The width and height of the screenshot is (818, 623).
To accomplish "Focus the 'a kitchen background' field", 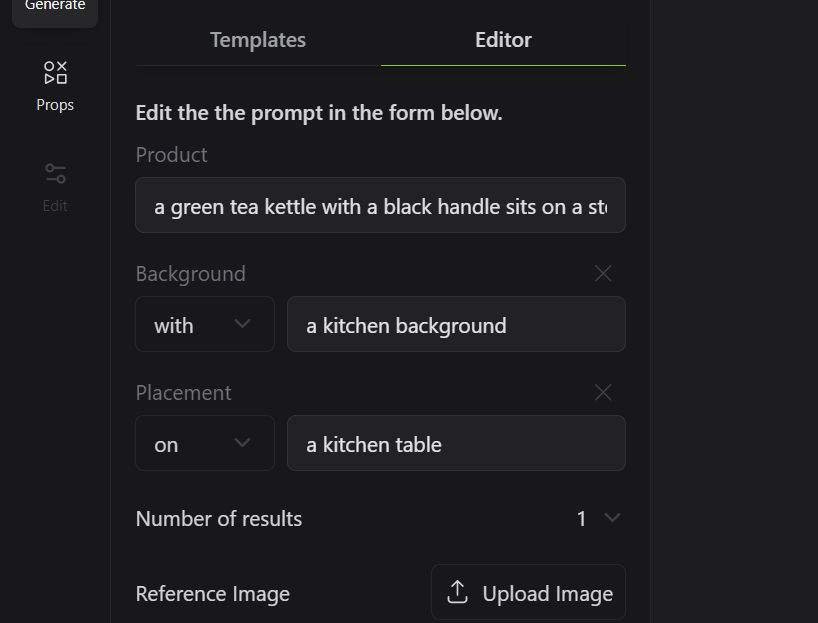I will click(x=456, y=325).
